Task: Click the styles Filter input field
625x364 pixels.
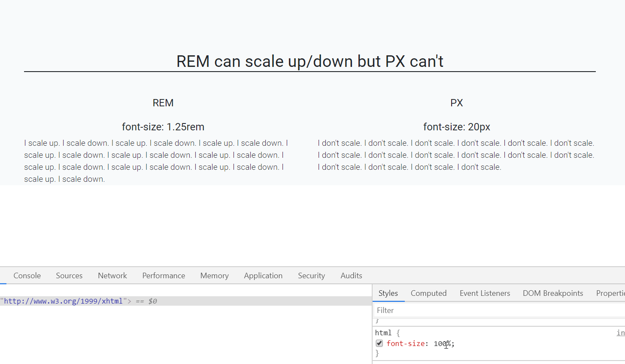Action: 498,310
